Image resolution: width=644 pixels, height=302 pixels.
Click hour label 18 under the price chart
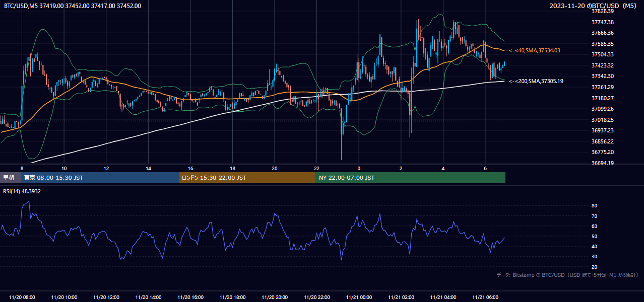pos(232,168)
